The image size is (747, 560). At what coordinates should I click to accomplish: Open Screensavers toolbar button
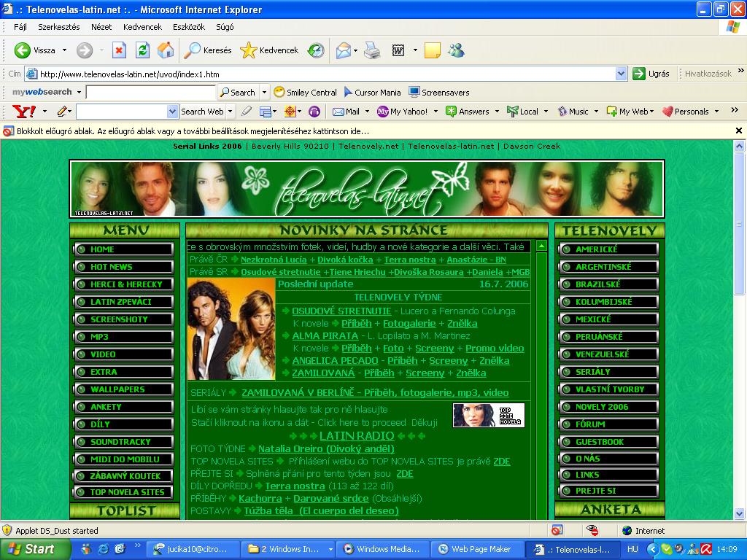point(439,93)
